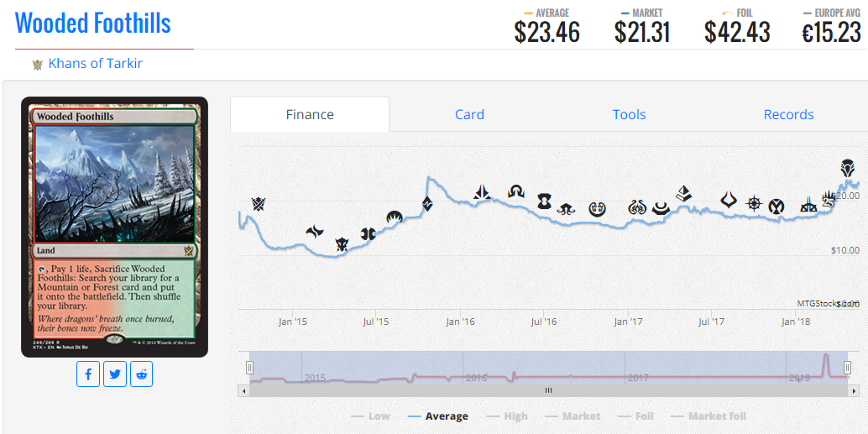Click the navigator scrollbar right arrow
Viewport: 868px width, 434px height.
click(x=853, y=390)
